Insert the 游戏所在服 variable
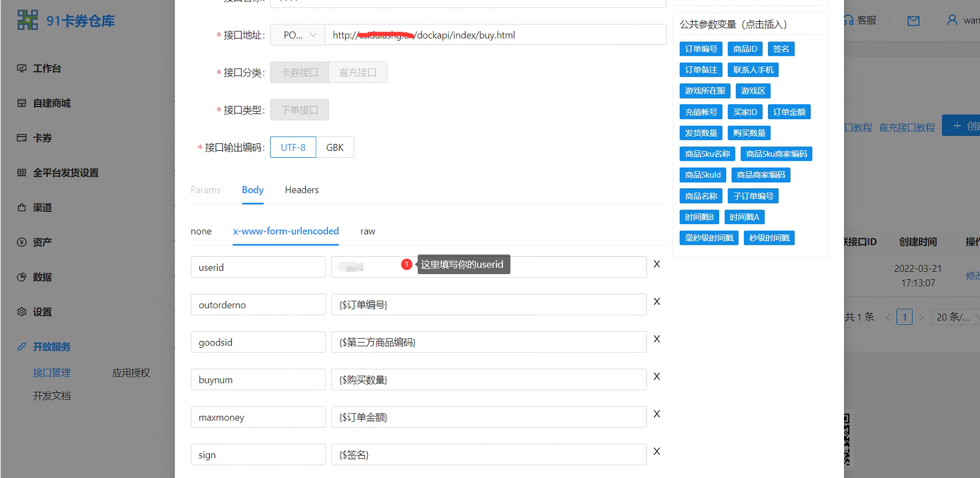The width and height of the screenshot is (980, 478). pyautogui.click(x=705, y=91)
